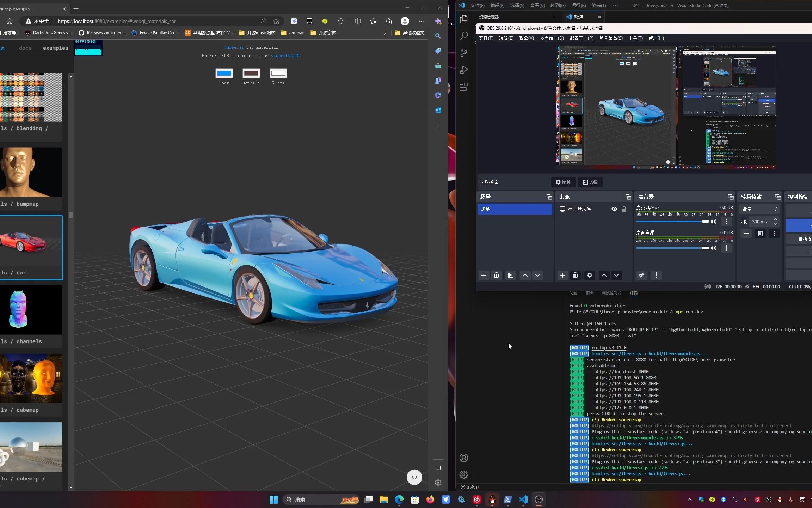Open source properties gear in OBS 来源 panel

(590, 275)
